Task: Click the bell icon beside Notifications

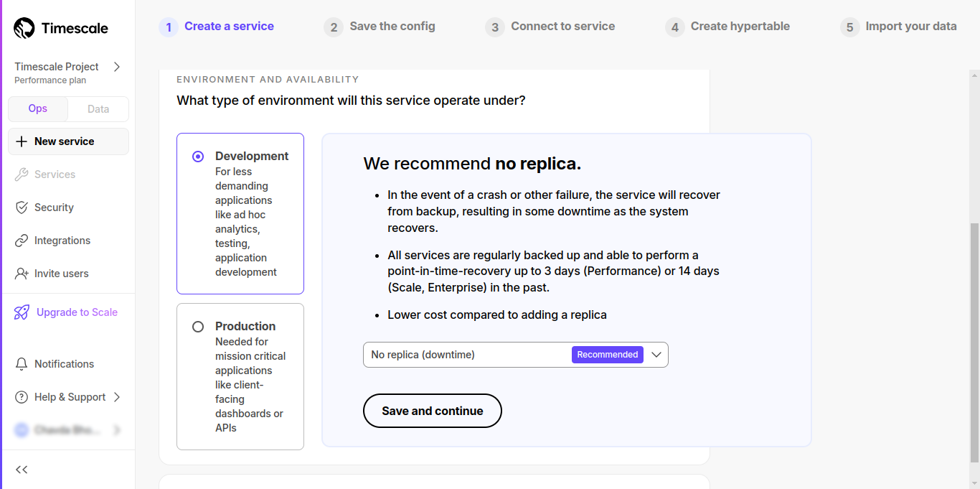Action: click(x=22, y=364)
